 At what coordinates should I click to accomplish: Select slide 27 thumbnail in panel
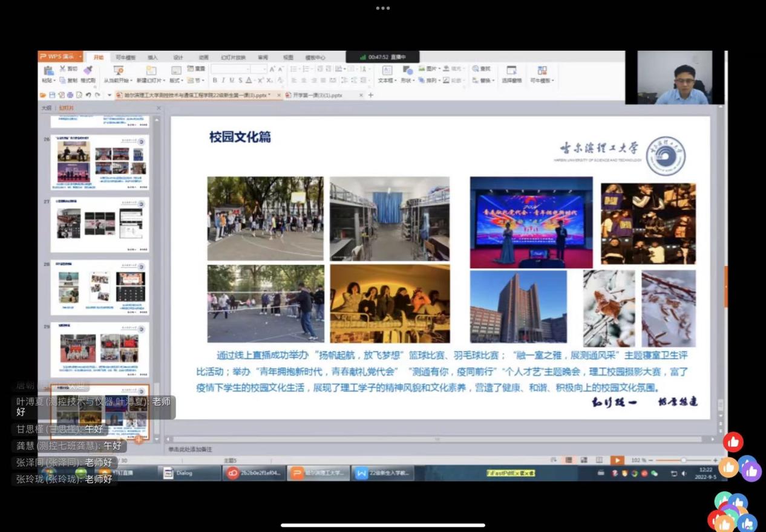point(100,224)
